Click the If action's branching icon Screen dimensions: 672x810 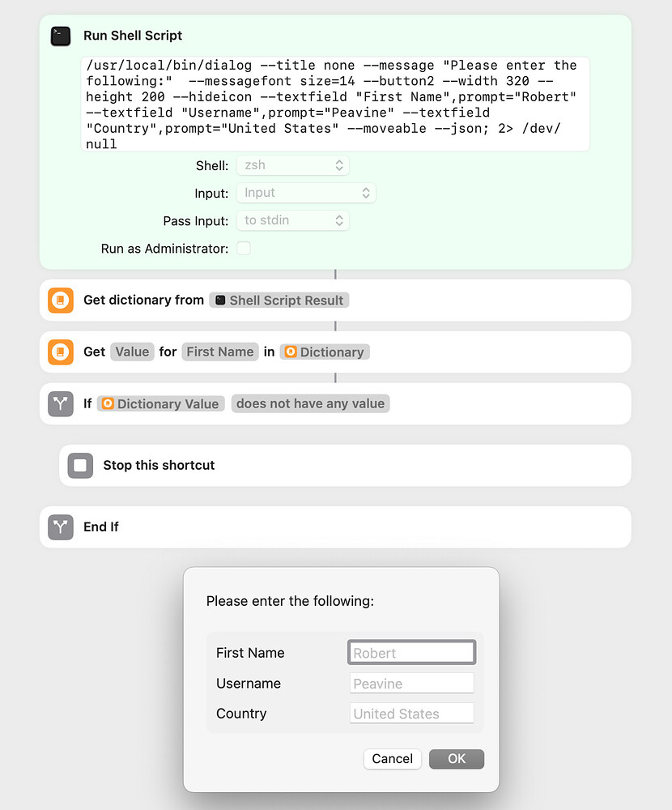[60, 403]
